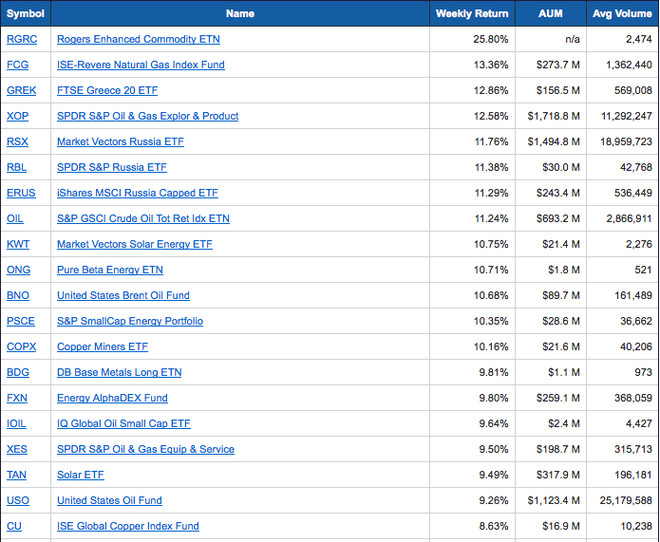Image resolution: width=660 pixels, height=542 pixels.
Task: Sort by Weekly Return column header
Action: point(472,14)
